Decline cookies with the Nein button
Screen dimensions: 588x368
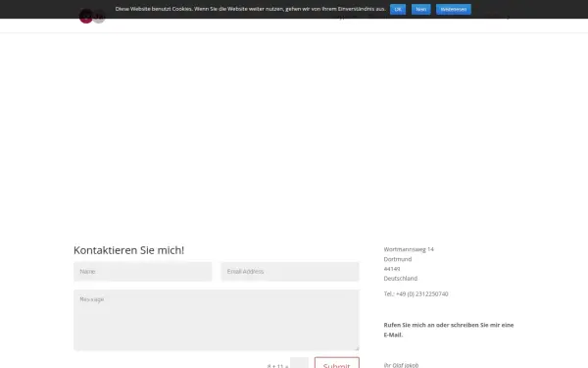(420, 10)
